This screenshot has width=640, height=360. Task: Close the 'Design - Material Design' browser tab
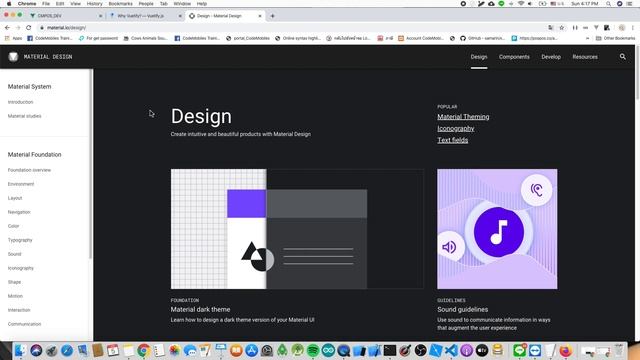[x=260, y=16]
